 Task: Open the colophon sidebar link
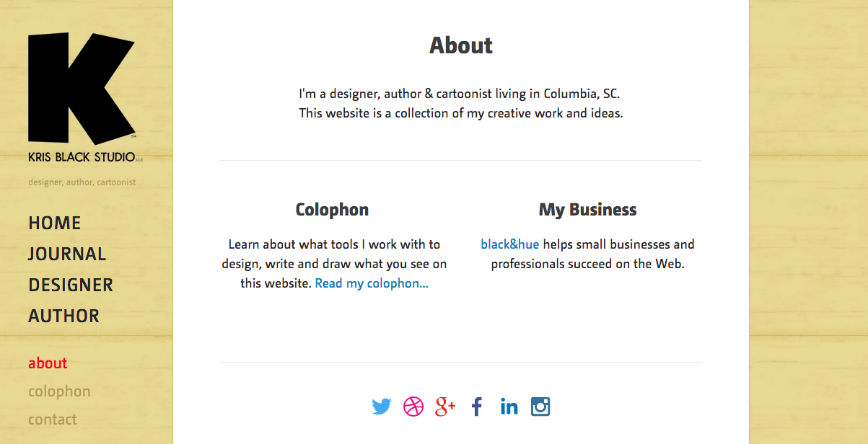[x=59, y=391]
